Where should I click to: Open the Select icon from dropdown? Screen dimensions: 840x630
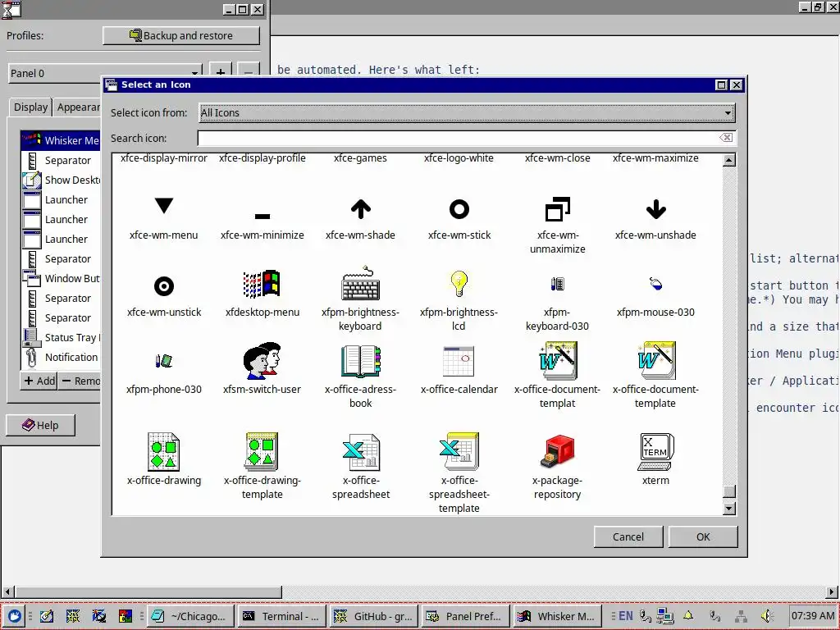tap(467, 112)
